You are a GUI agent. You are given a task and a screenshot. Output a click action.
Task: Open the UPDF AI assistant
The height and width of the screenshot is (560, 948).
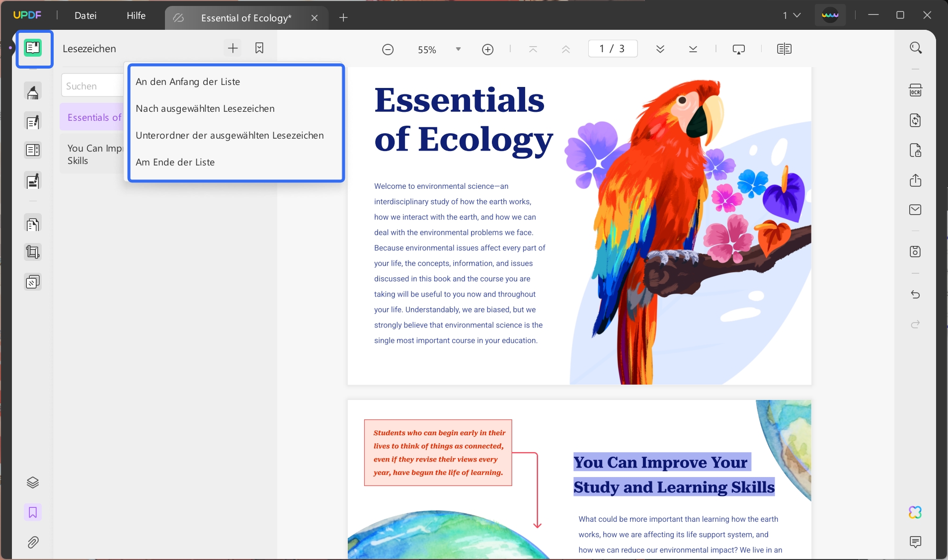915,513
